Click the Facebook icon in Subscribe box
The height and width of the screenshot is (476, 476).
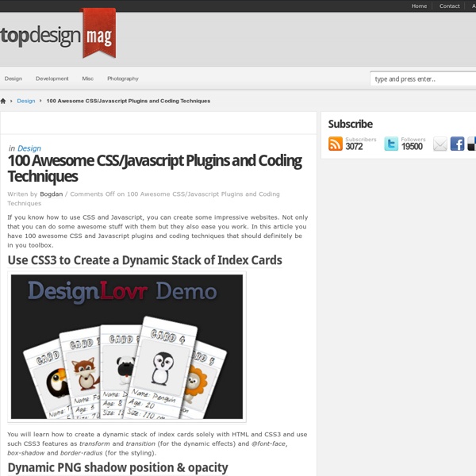(457, 144)
